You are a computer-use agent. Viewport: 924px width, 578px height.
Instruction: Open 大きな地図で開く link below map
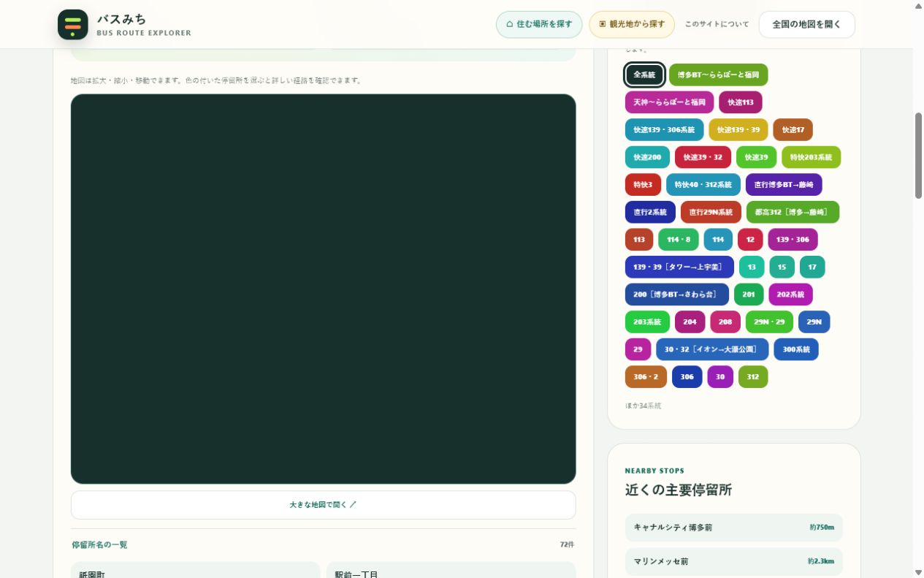(323, 505)
